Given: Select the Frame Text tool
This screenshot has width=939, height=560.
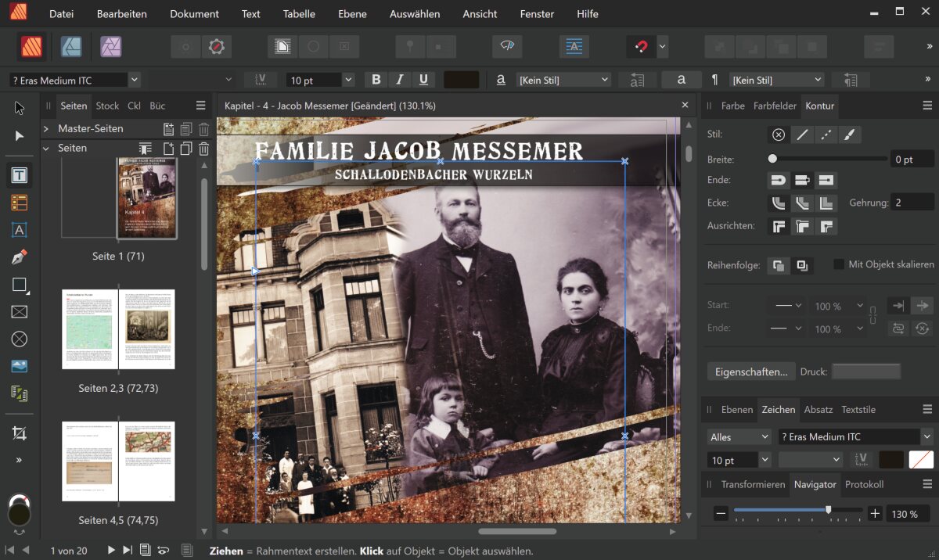Looking at the screenshot, I should tap(20, 176).
